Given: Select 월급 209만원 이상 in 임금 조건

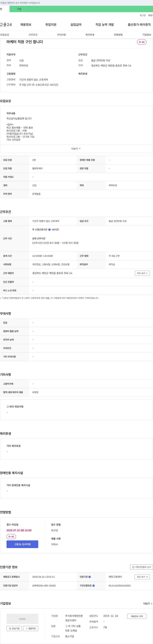Looking at the screenshot, I should tap(118, 221).
